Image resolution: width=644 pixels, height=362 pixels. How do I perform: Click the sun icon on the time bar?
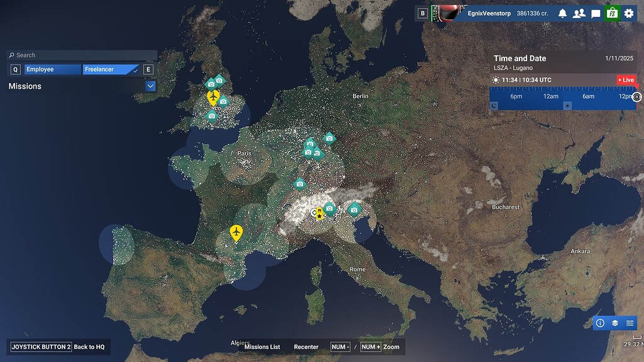pos(567,106)
